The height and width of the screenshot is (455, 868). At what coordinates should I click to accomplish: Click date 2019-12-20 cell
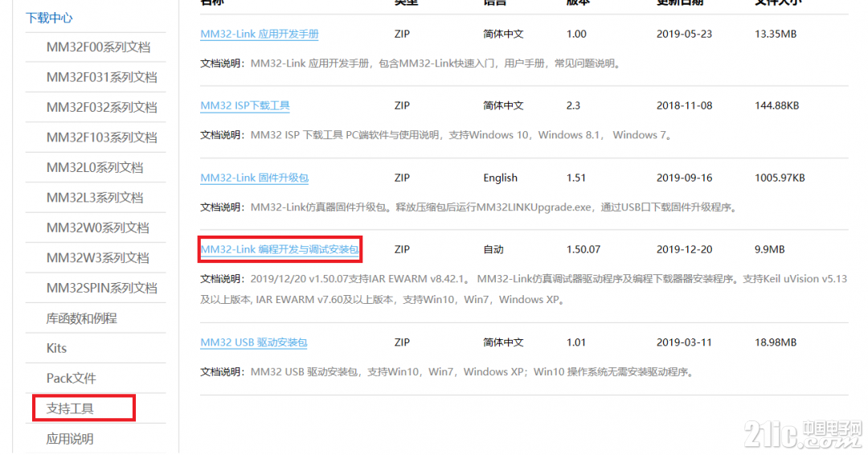point(684,249)
